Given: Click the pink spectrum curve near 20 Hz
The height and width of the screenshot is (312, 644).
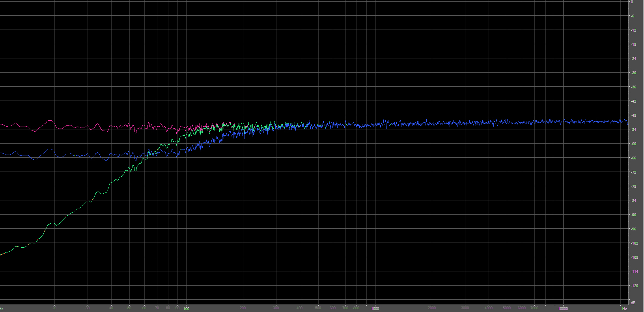Looking at the screenshot, I should tap(54, 123).
